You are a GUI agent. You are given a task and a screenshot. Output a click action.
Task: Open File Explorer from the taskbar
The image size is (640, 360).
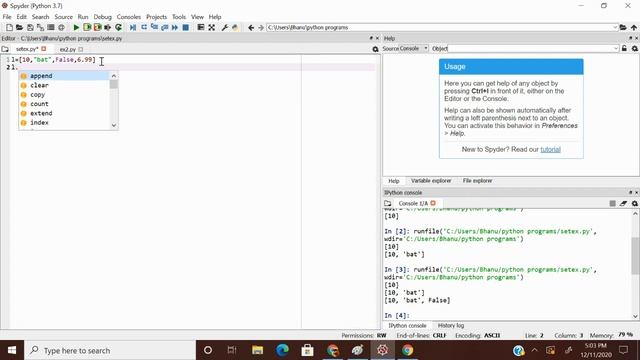257,350
